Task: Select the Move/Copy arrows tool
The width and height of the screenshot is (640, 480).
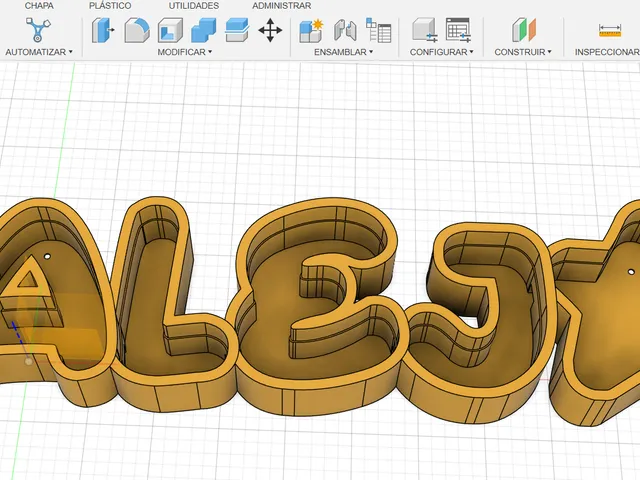Action: pos(270,30)
